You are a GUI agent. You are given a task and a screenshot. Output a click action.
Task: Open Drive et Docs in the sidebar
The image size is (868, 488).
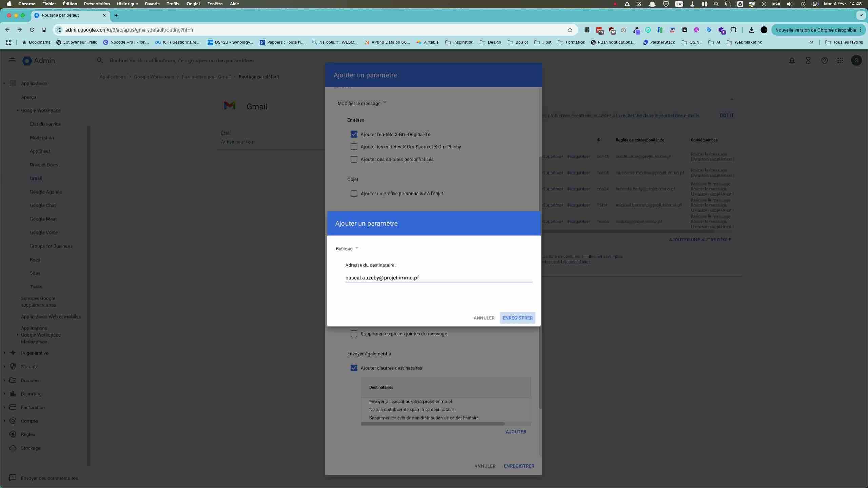44,165
